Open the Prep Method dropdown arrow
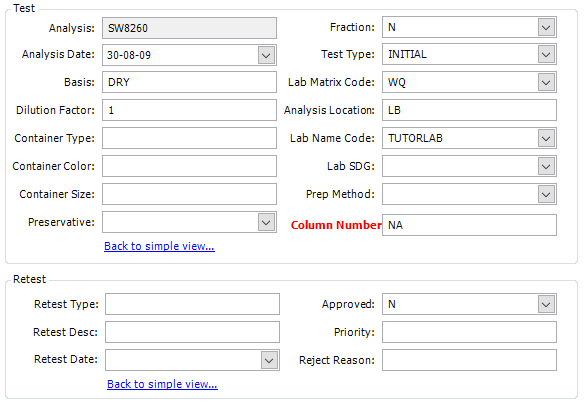Image resolution: width=585 pixels, height=409 pixels. pyautogui.click(x=546, y=194)
